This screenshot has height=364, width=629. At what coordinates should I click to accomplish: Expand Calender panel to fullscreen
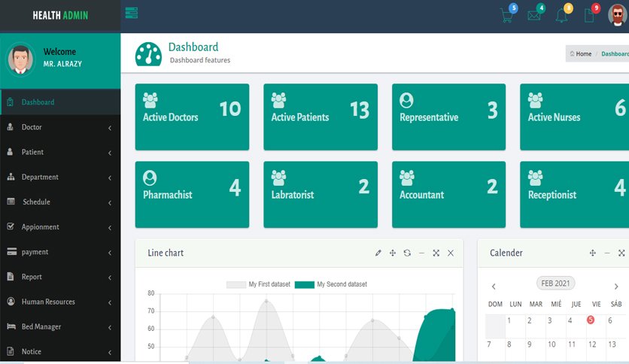point(621,253)
